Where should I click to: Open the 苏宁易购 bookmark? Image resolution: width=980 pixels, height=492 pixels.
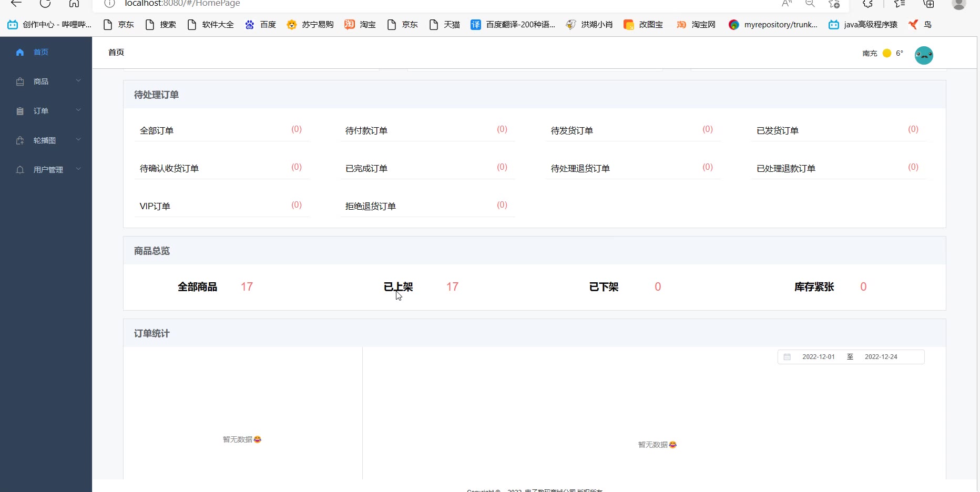click(310, 25)
